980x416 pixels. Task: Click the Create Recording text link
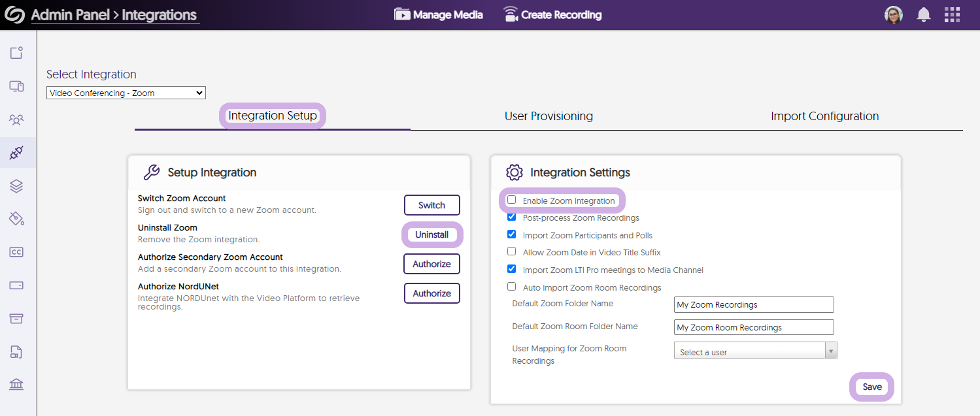(562, 14)
